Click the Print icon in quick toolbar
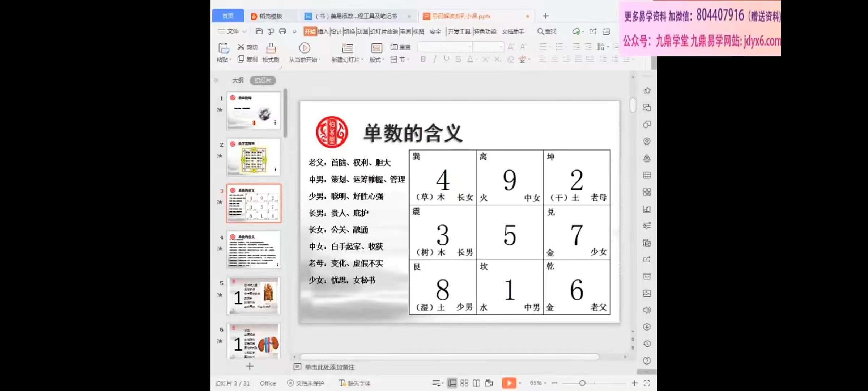 pyautogui.click(x=282, y=31)
